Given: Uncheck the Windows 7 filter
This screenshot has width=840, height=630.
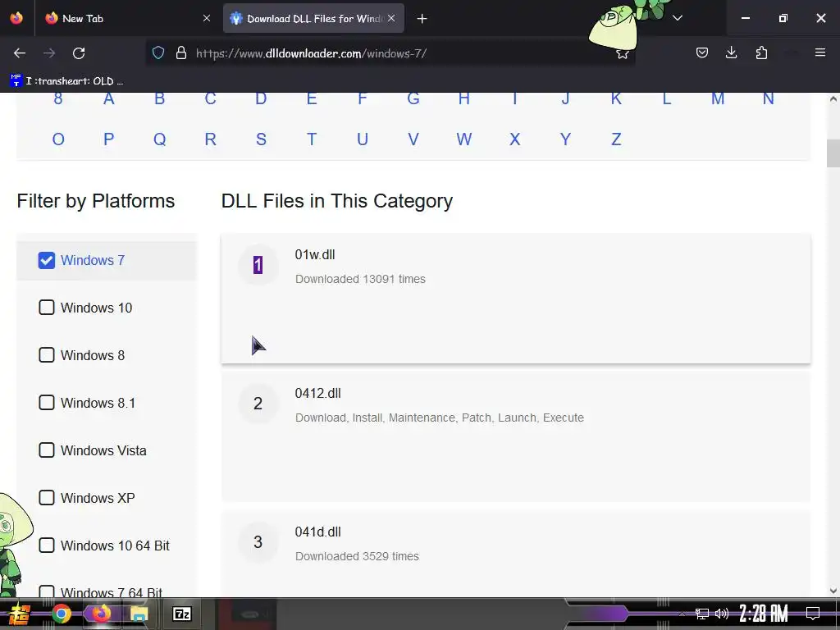Looking at the screenshot, I should coord(47,260).
